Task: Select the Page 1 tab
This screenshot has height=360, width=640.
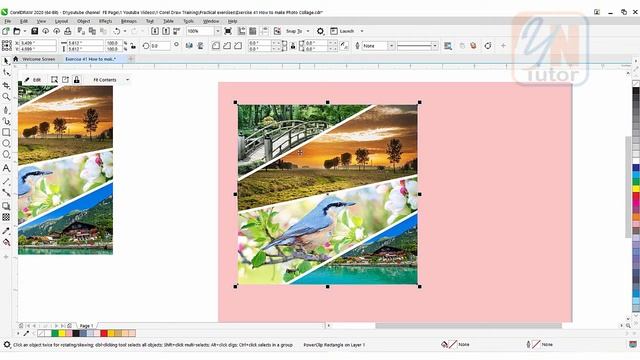Action: [87, 326]
